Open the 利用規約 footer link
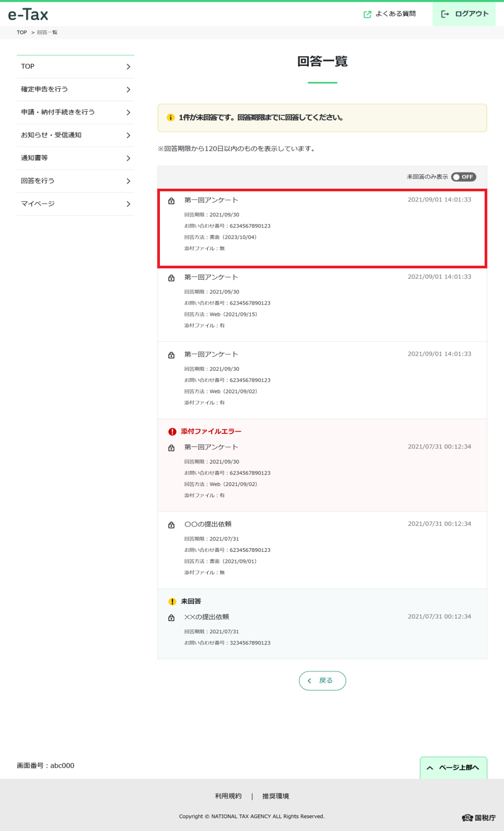Image resolution: width=504 pixels, height=831 pixels. click(228, 796)
